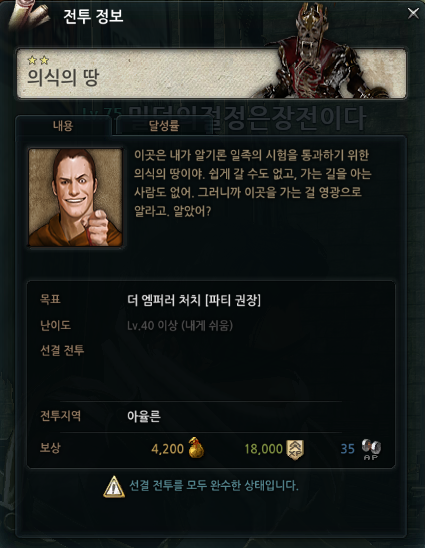
Task: Click the scroll icon beside 전투 정보
Action: click(29, 16)
